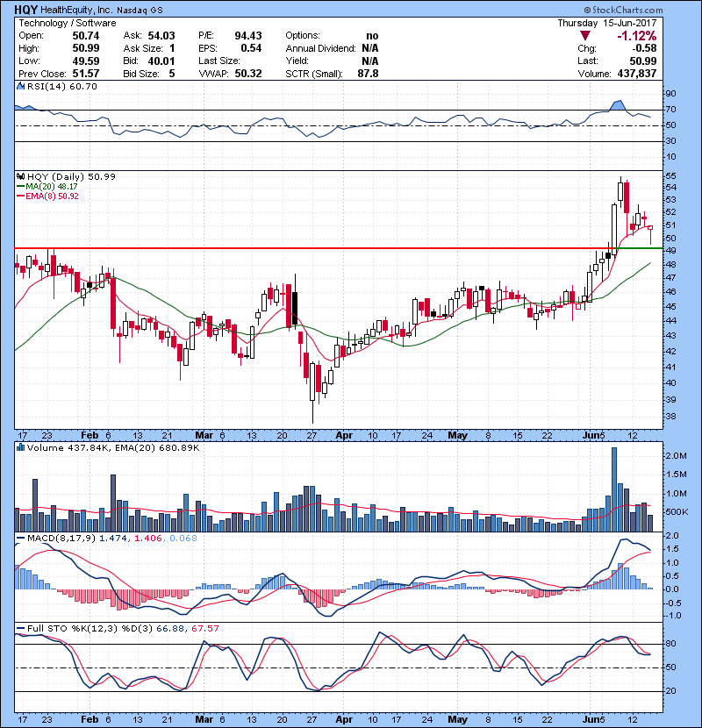Click the Last price value beside Last:
This screenshot has width=702, height=728.
pyautogui.click(x=643, y=61)
